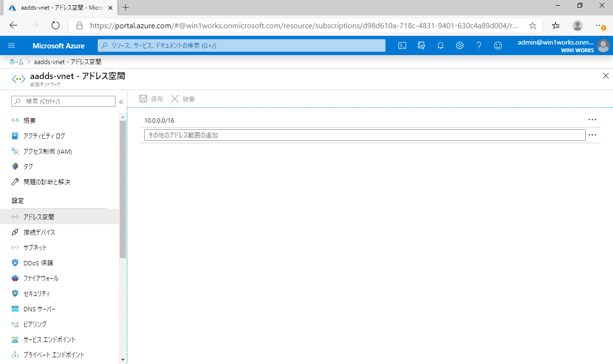Click the admin account avatar

click(603, 45)
